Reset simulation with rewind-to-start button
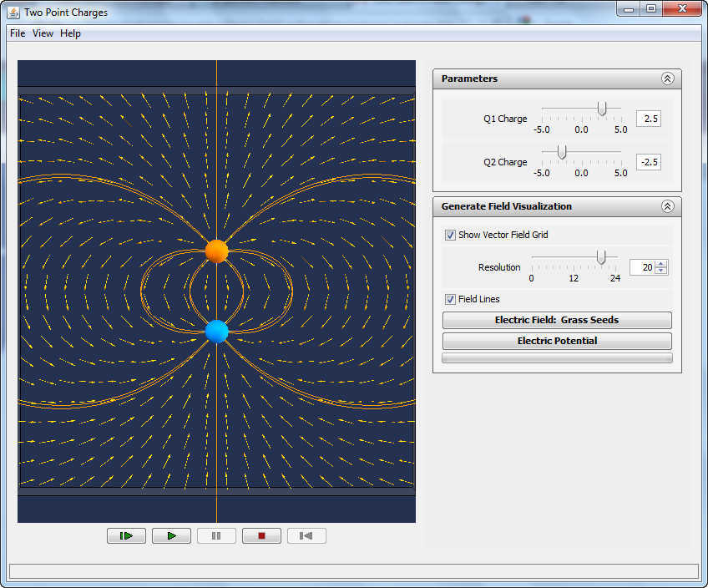708x588 pixels. 306,536
